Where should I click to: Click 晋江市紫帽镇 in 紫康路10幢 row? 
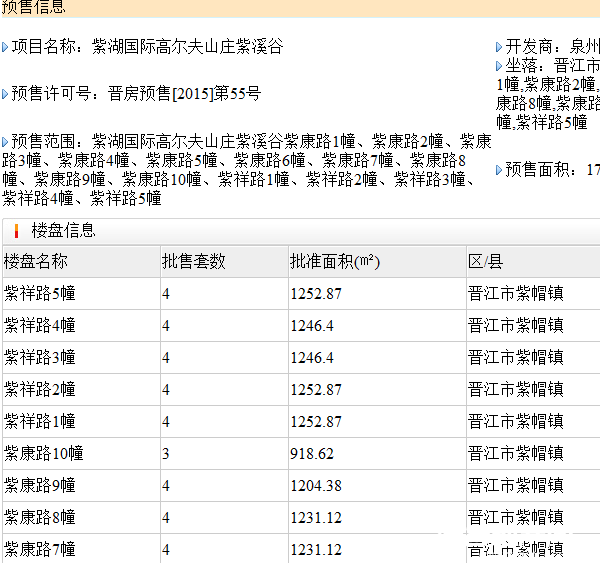click(516, 454)
